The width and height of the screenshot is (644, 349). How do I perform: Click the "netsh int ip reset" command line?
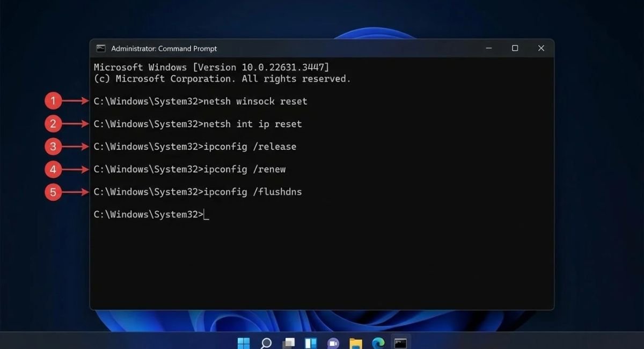[x=198, y=124]
